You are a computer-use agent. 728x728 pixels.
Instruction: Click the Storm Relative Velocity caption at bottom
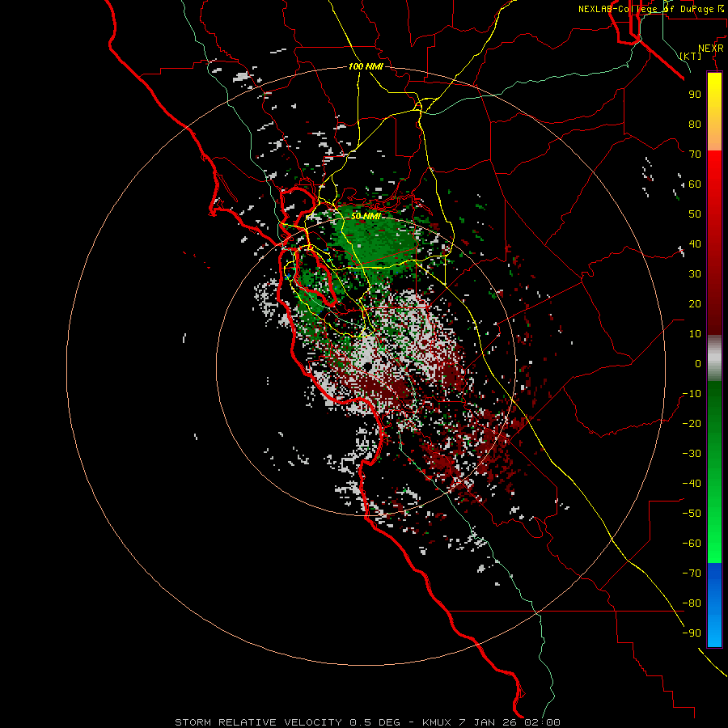click(x=367, y=722)
